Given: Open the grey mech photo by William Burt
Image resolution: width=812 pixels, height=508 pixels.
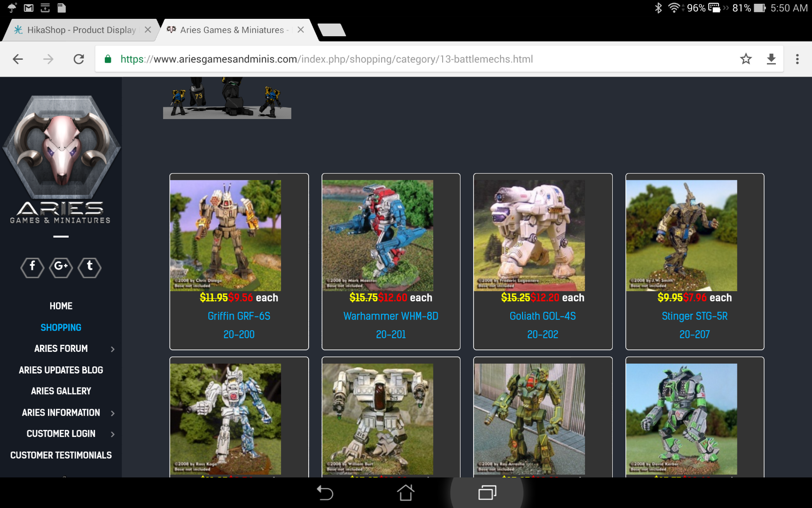Looking at the screenshot, I should click(x=378, y=419).
